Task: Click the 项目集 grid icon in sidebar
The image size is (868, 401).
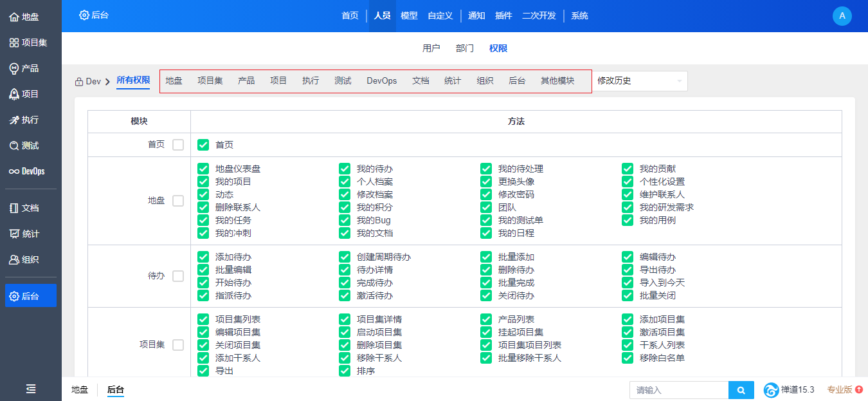Action: click(14, 43)
